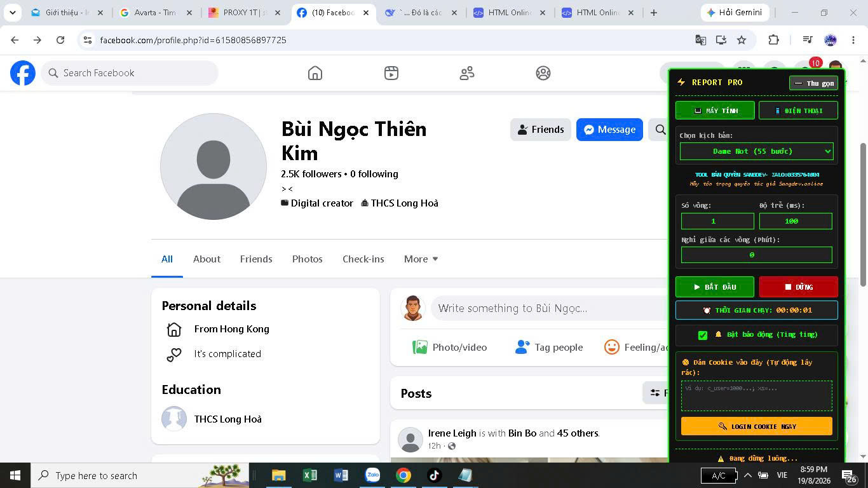The height and width of the screenshot is (488, 868).
Task: Click the Translate page icon
Action: click(701, 40)
